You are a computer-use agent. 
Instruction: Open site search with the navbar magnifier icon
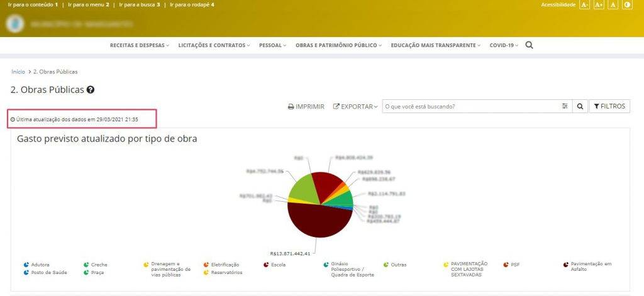coord(529,45)
